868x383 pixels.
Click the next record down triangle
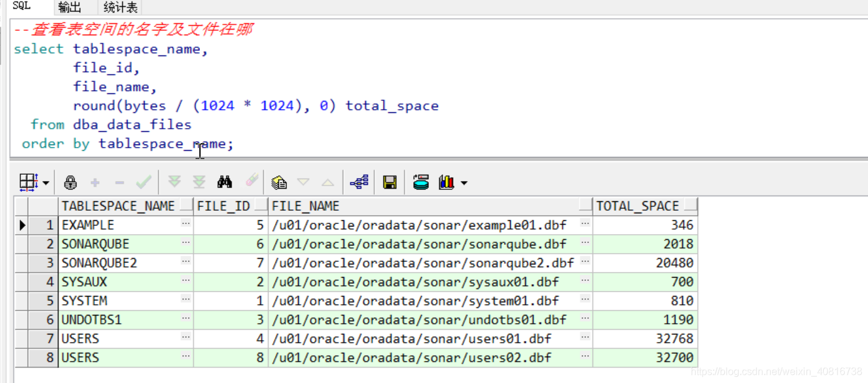click(303, 182)
